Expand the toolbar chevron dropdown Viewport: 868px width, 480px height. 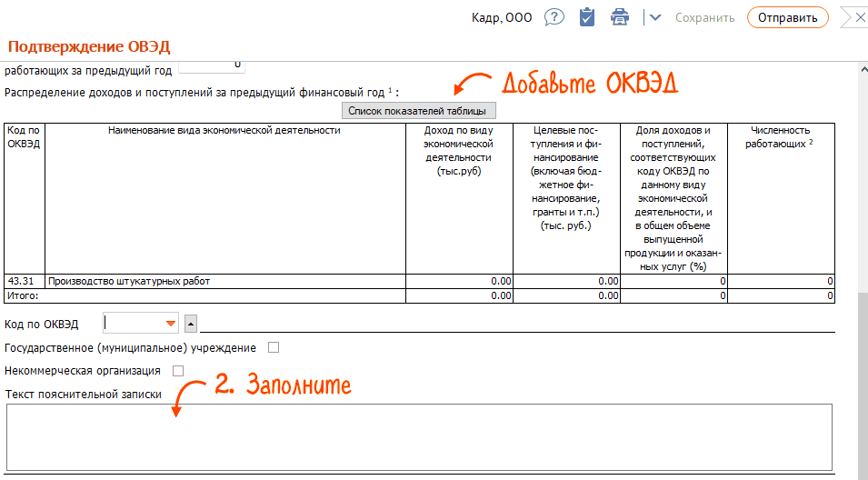pyautogui.click(x=655, y=17)
